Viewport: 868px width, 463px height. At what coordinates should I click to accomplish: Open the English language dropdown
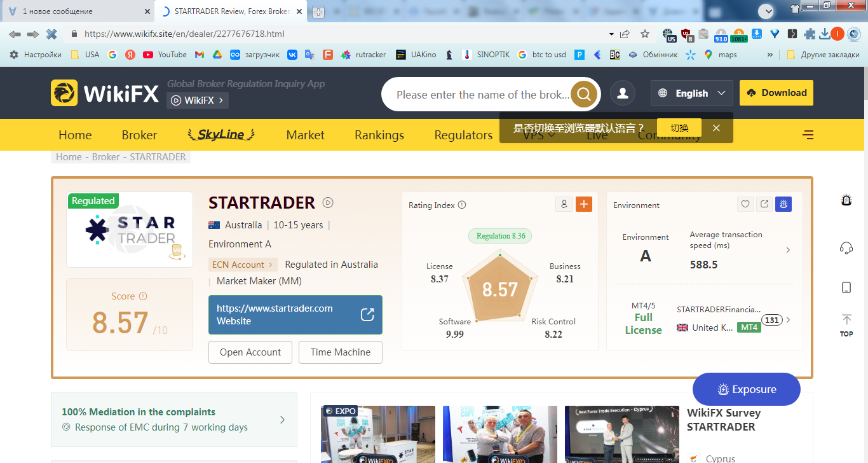pos(691,93)
